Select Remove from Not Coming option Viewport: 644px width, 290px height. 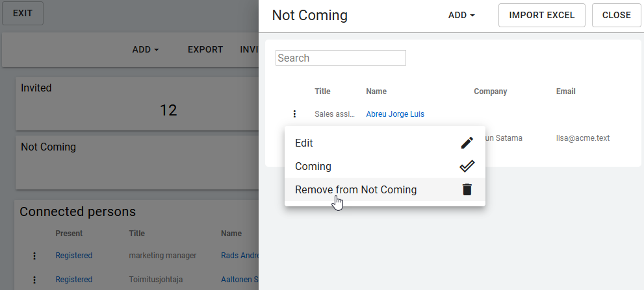point(355,190)
